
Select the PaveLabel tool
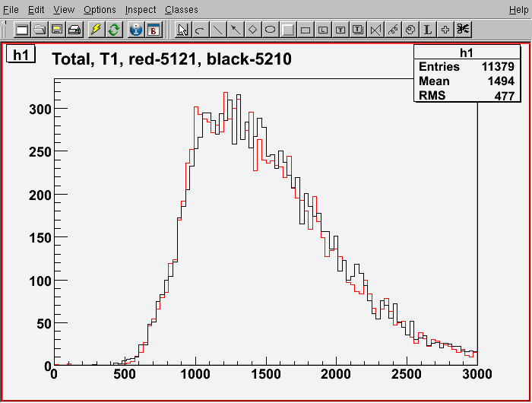point(323,30)
